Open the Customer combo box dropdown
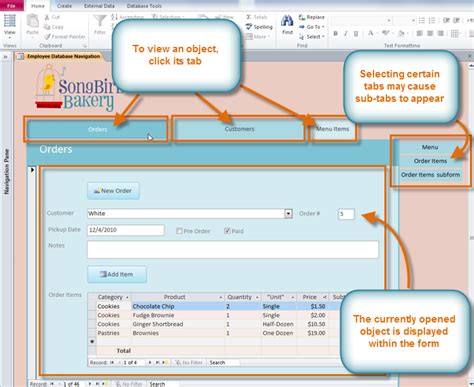 pos(288,214)
